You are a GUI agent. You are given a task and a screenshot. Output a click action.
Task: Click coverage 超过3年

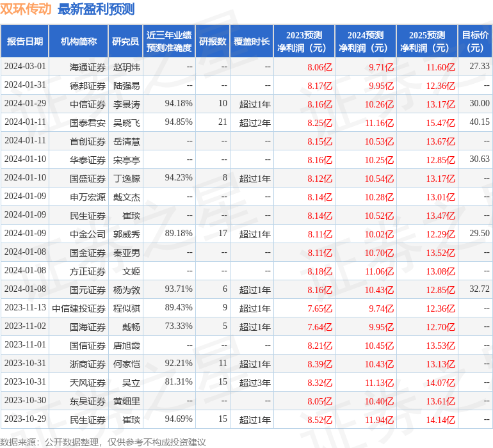255,382
